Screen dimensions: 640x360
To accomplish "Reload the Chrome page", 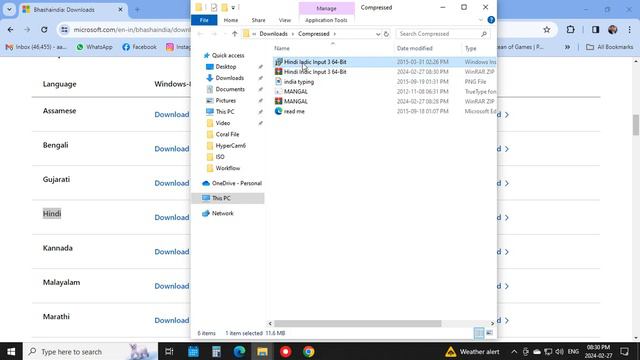I will pyautogui.click(x=44, y=29).
